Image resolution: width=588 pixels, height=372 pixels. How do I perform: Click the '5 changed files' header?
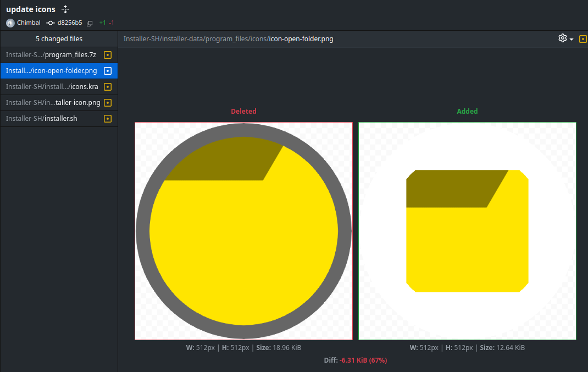coord(59,38)
